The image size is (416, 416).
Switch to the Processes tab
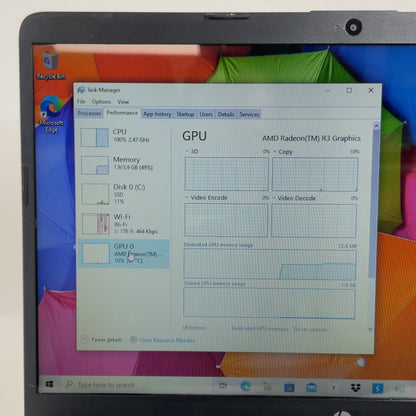point(89,113)
